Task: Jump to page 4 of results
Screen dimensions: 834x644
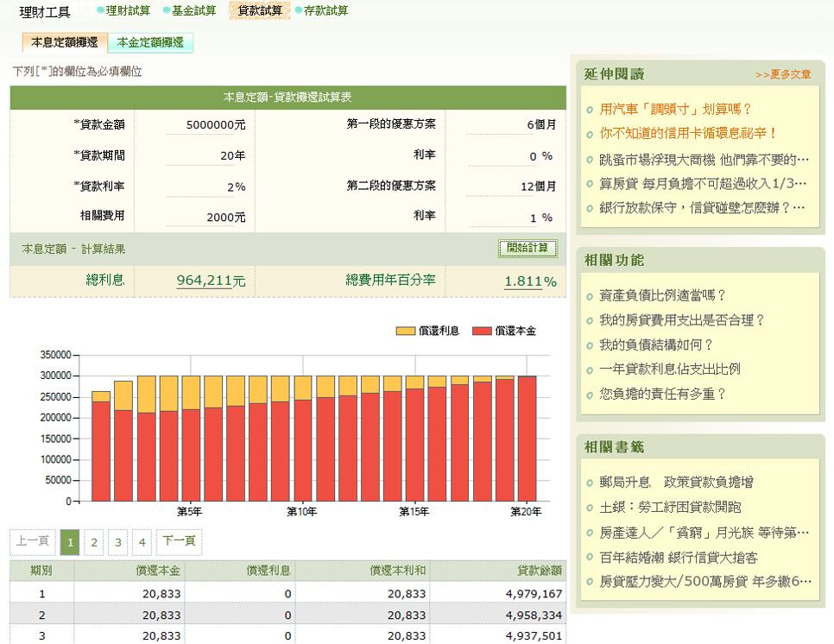Action: [x=142, y=543]
